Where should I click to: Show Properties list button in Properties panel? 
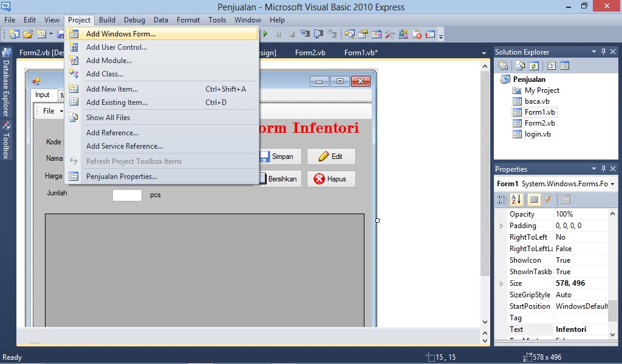[534, 200]
